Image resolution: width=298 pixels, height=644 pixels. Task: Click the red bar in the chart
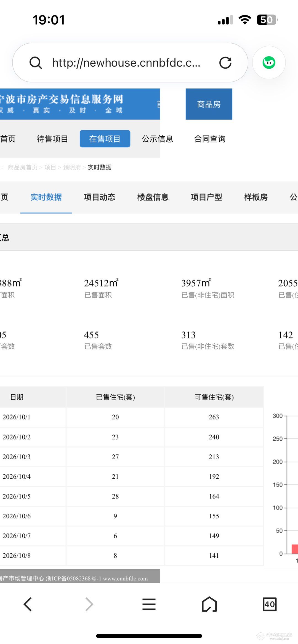(295, 549)
